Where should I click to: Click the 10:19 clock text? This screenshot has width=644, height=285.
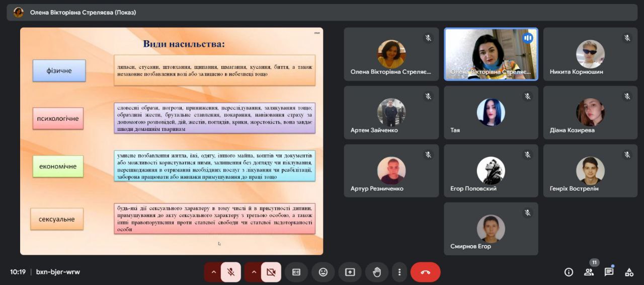18,272
